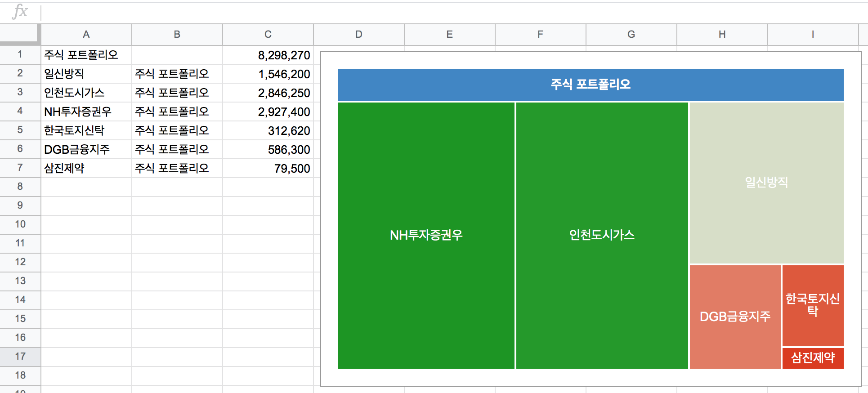Screen dimensions: 868x393
Task: Select column G header
Action: [x=631, y=35]
